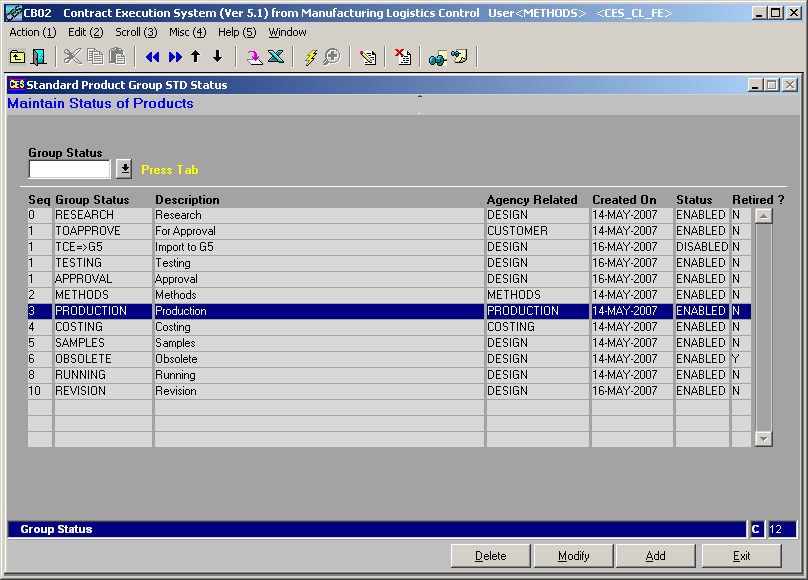Click the black up arrow icon

[x=196, y=57]
